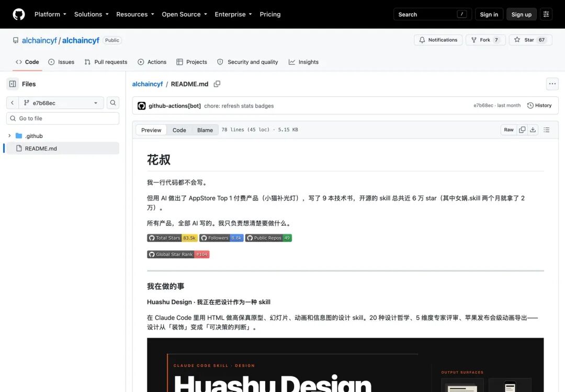Switch to the Issues tab

[61, 62]
